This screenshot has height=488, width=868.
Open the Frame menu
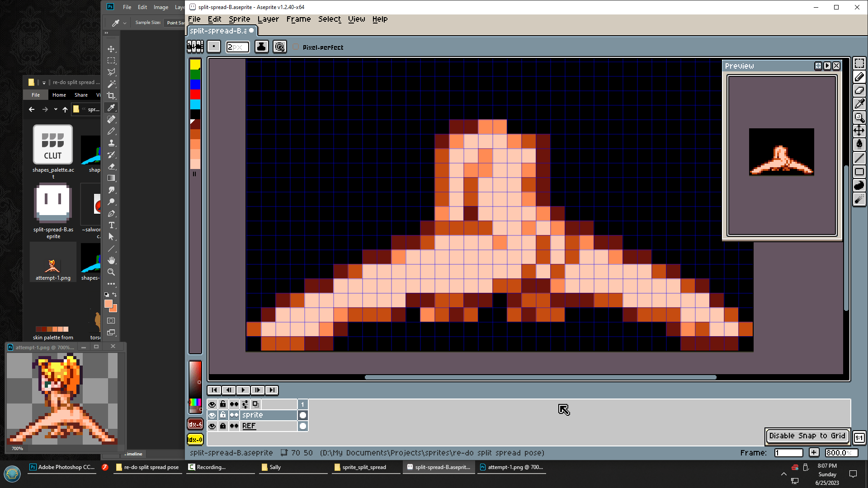click(298, 19)
